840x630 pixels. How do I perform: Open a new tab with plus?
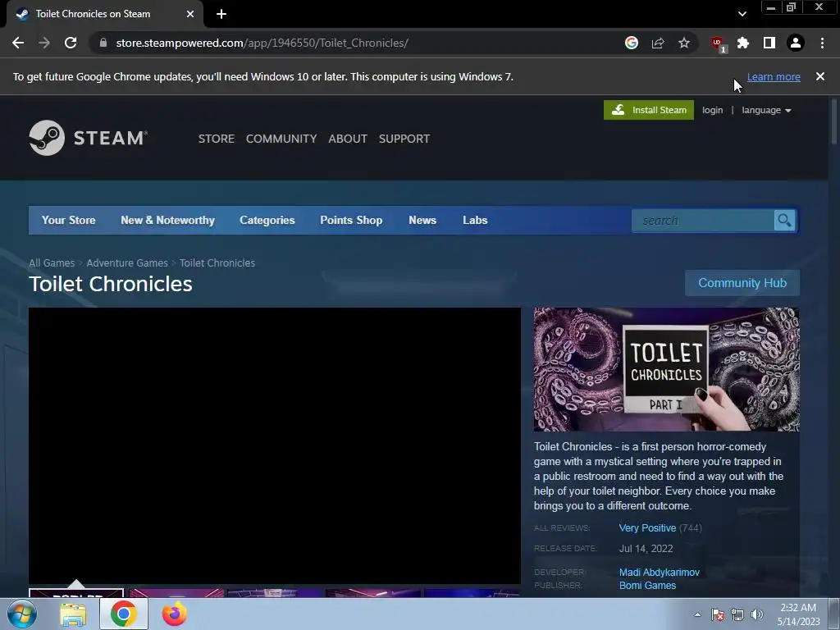click(x=221, y=14)
